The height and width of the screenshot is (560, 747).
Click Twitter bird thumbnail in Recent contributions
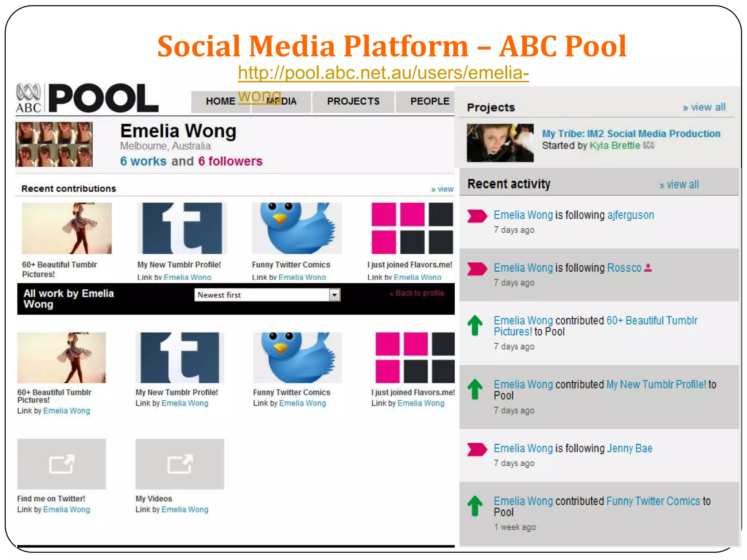297,228
